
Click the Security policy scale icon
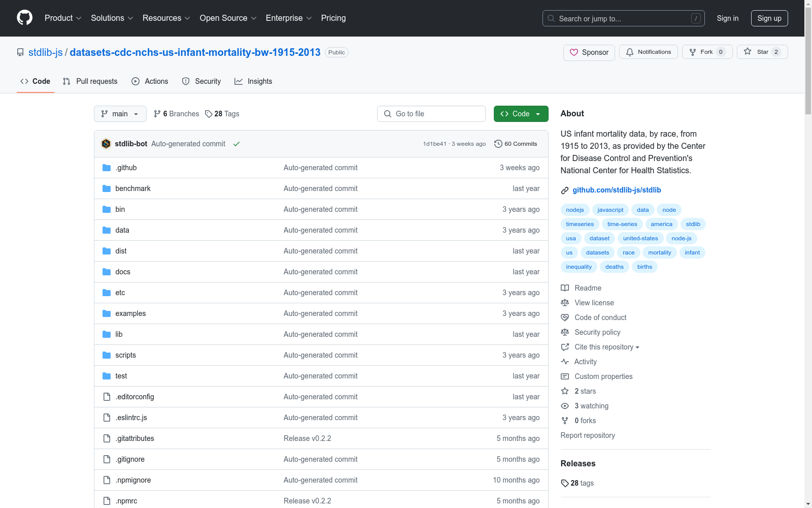[565, 332]
